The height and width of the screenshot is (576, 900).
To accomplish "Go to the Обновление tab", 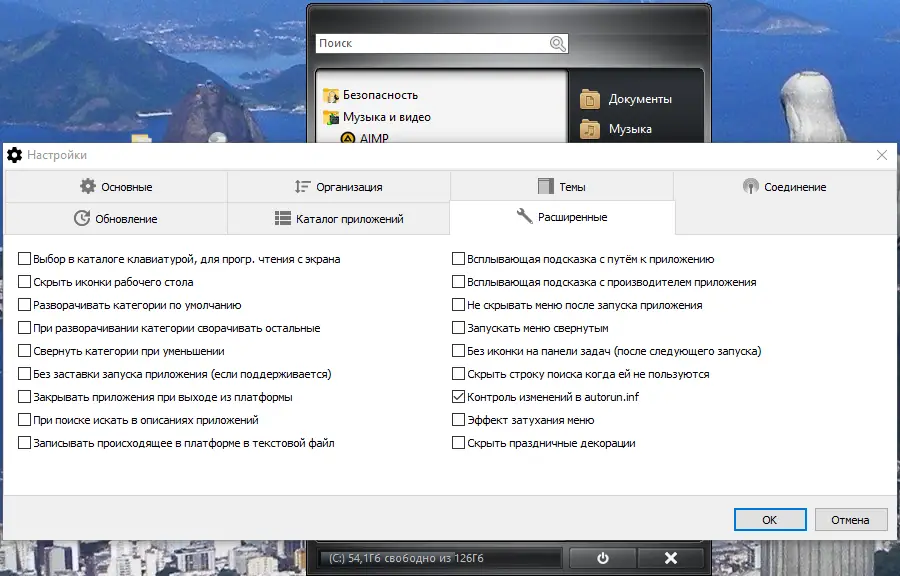I will click(116, 219).
